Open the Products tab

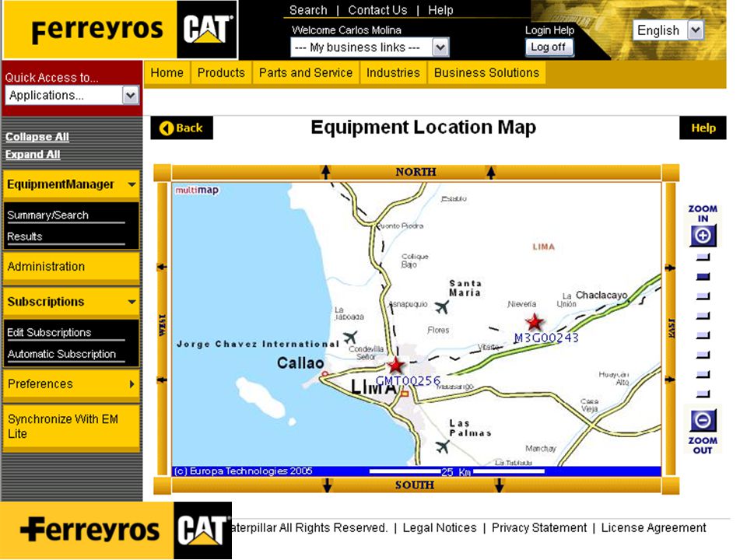click(221, 73)
